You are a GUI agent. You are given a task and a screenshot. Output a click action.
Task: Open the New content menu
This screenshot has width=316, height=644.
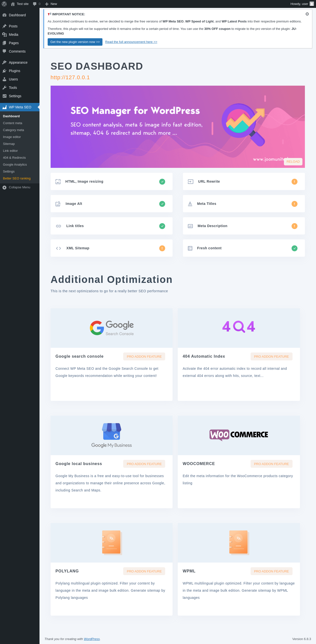click(x=51, y=4)
